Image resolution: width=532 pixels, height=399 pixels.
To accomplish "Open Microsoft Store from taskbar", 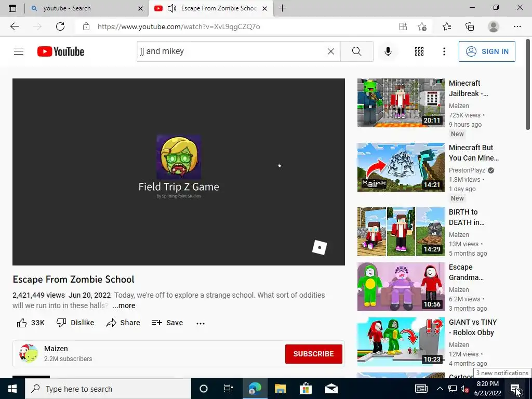I will [x=305, y=389].
